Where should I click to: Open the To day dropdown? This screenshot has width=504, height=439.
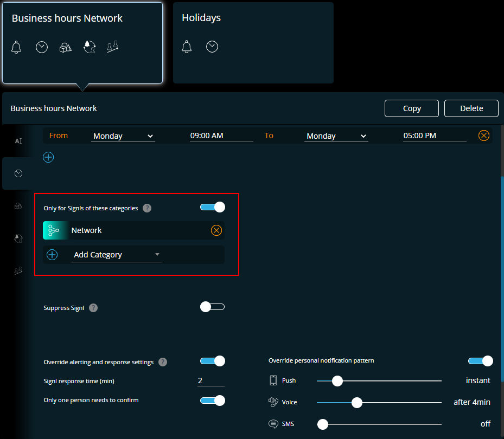(x=336, y=136)
